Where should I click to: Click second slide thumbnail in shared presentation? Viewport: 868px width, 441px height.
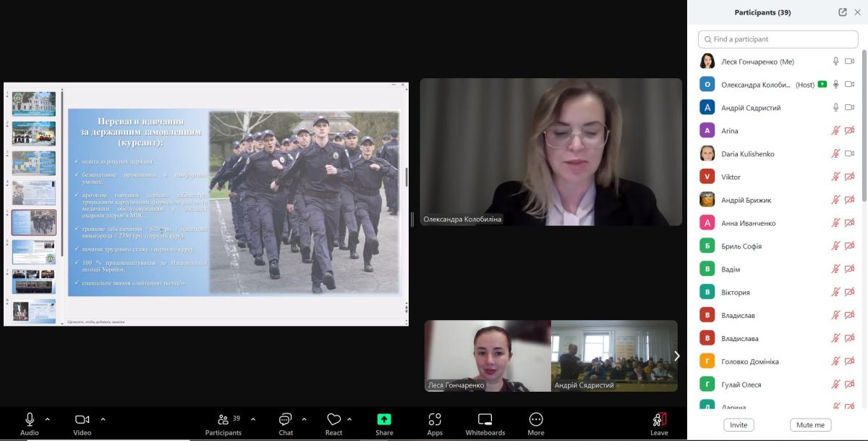click(x=33, y=133)
